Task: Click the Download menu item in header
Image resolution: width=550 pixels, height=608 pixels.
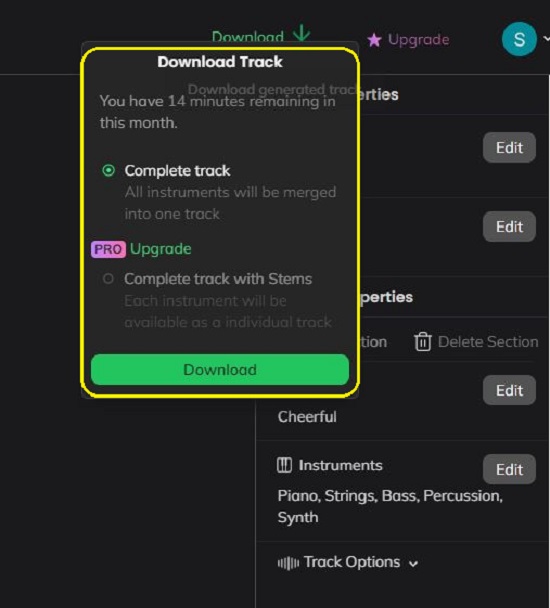Action: 248,37
